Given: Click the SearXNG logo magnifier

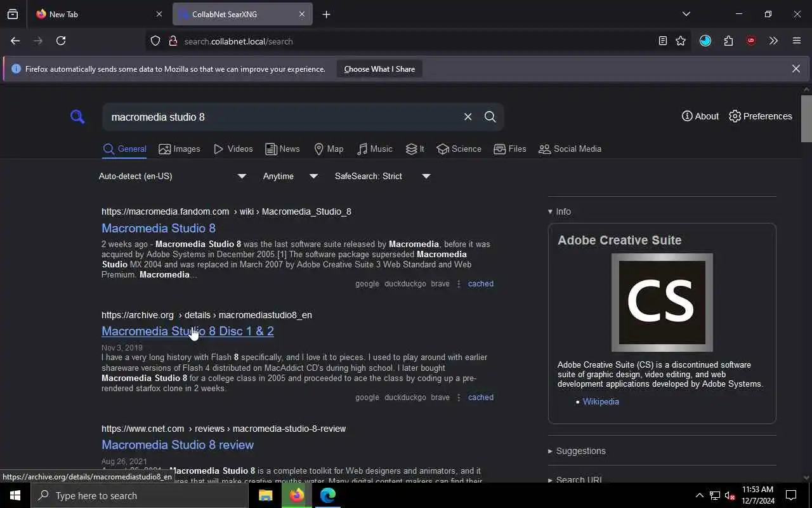Looking at the screenshot, I should tap(77, 117).
